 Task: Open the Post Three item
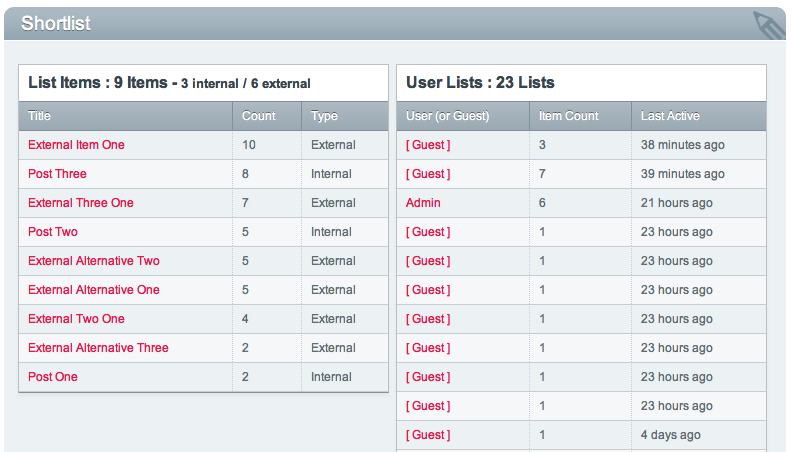coord(57,174)
